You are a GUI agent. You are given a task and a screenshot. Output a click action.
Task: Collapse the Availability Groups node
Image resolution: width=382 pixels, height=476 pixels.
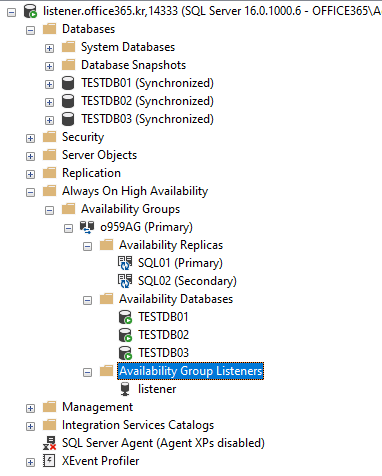click(x=49, y=211)
